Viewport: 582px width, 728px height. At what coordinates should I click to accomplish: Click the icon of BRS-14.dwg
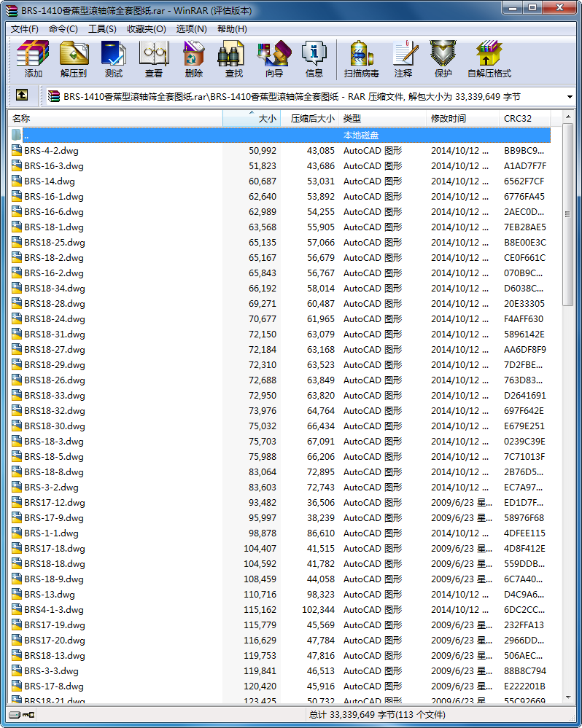click(x=17, y=181)
